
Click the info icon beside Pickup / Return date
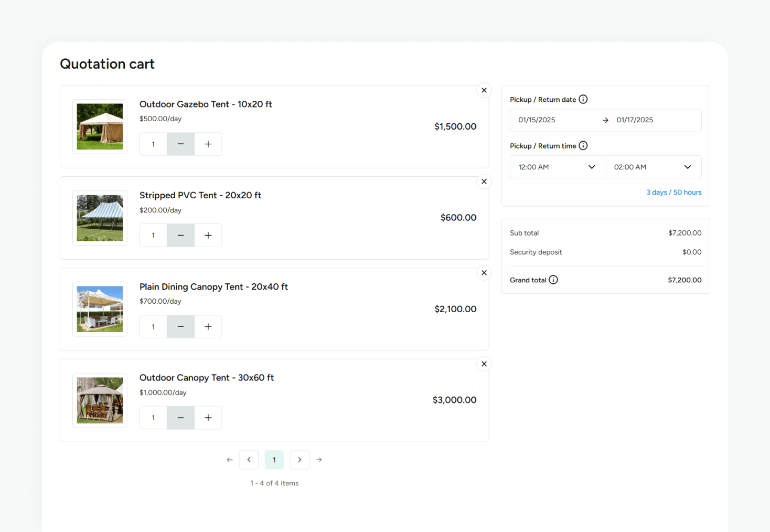(583, 99)
